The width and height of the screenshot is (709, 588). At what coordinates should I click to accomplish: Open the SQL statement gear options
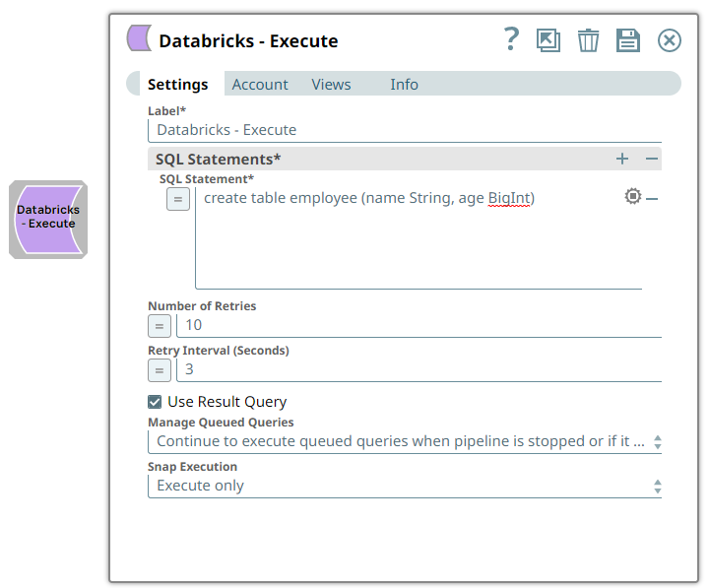pos(632,197)
